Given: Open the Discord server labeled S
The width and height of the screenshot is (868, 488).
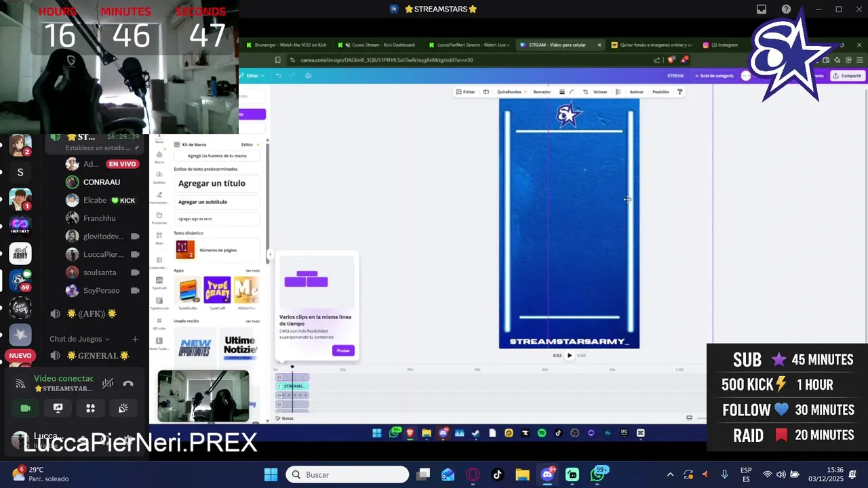Looking at the screenshot, I should tap(20, 172).
